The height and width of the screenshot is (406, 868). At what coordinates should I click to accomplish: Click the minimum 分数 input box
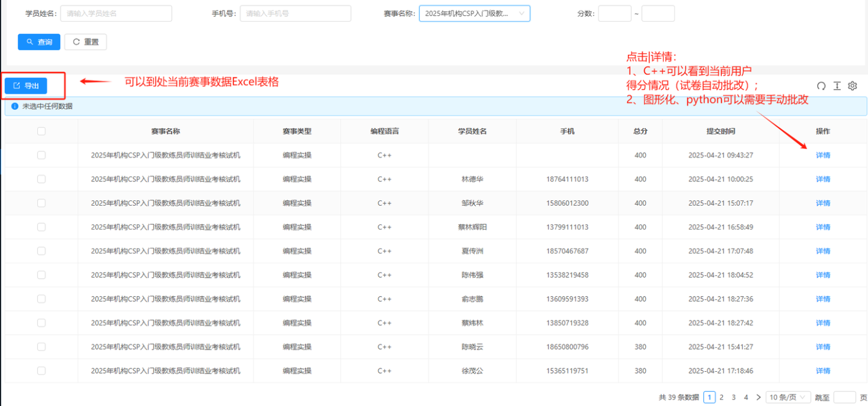[x=614, y=14]
